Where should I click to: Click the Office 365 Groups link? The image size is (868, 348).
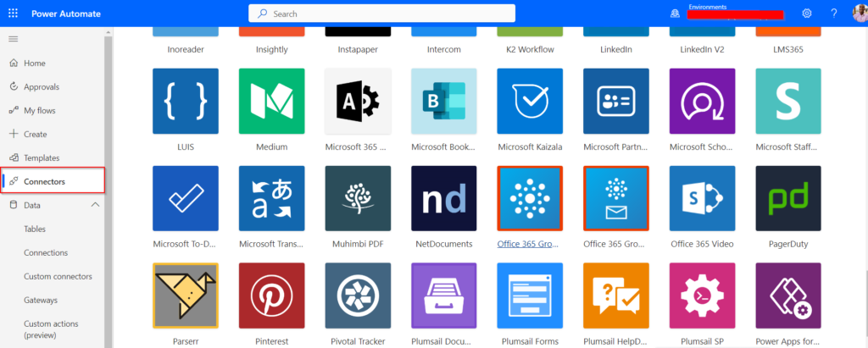530,245
